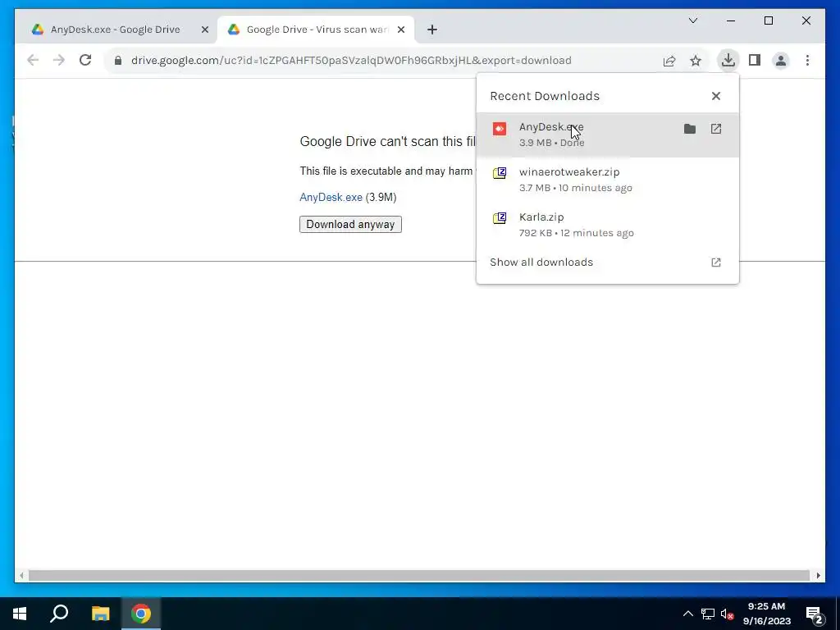Viewport: 840px width, 630px height.
Task: Close the Virus scan warning tab
Action: pyautogui.click(x=400, y=30)
